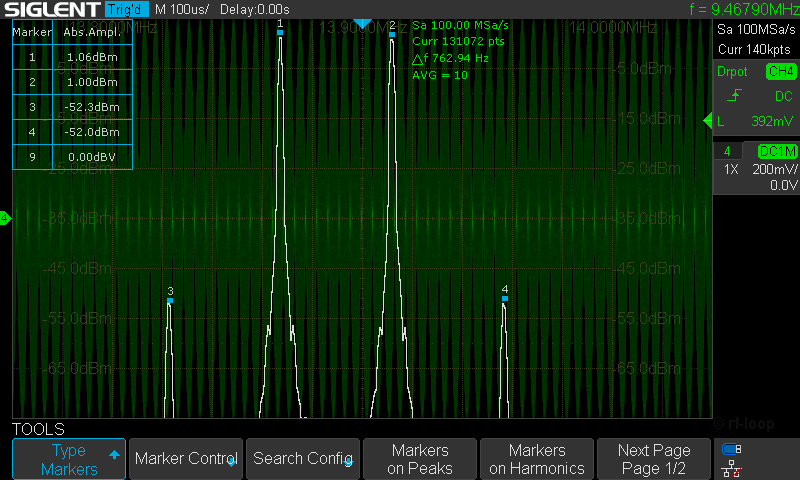This screenshot has height=480, width=800.
Task: Click the timebase M 100us/ readout
Action: [182, 9]
